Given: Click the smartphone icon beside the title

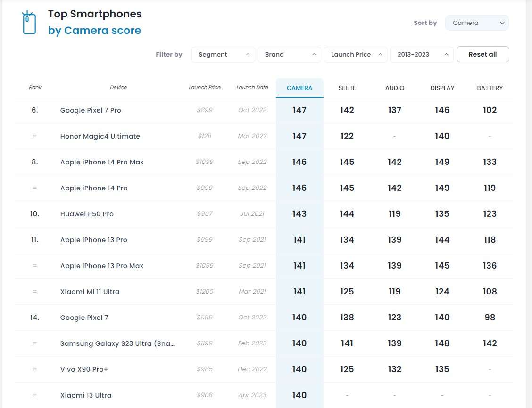Looking at the screenshot, I should click(x=29, y=23).
